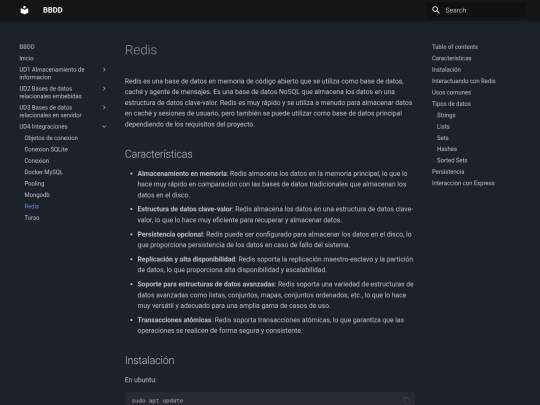Jump to Sorted Sets subsection

point(452,160)
